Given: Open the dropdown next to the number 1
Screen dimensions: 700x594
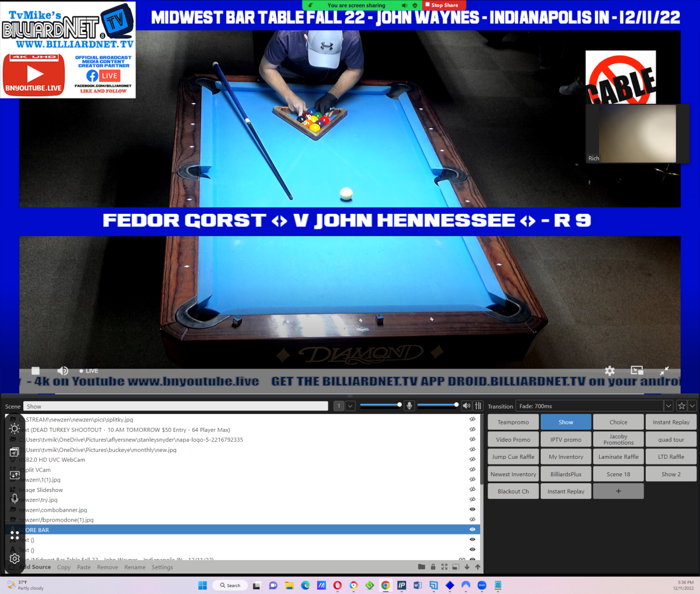Looking at the screenshot, I should (x=350, y=406).
